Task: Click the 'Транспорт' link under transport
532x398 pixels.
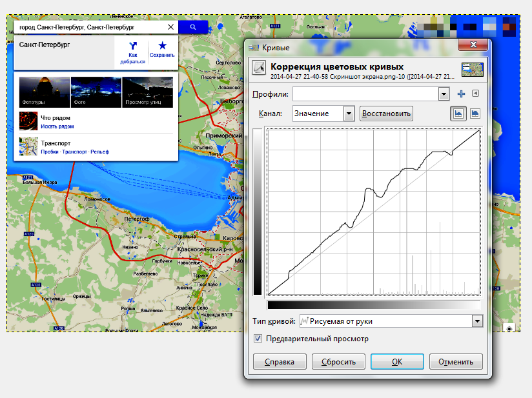Action: [74, 152]
